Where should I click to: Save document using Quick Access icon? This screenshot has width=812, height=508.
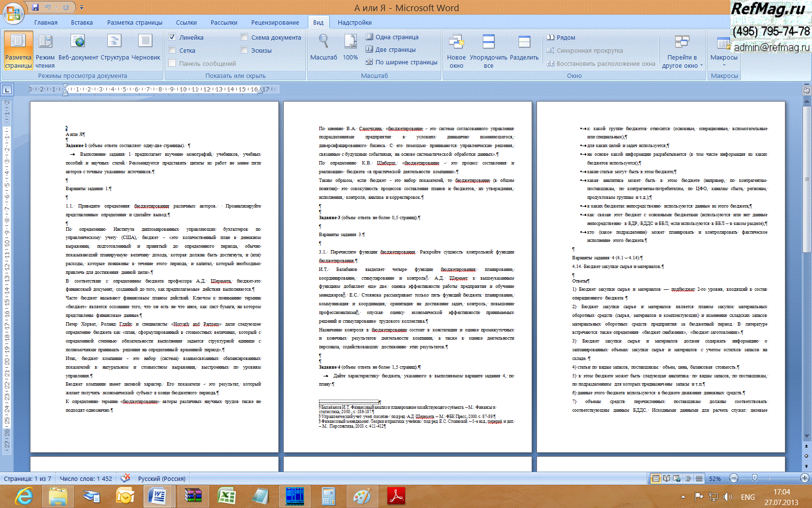35,7
